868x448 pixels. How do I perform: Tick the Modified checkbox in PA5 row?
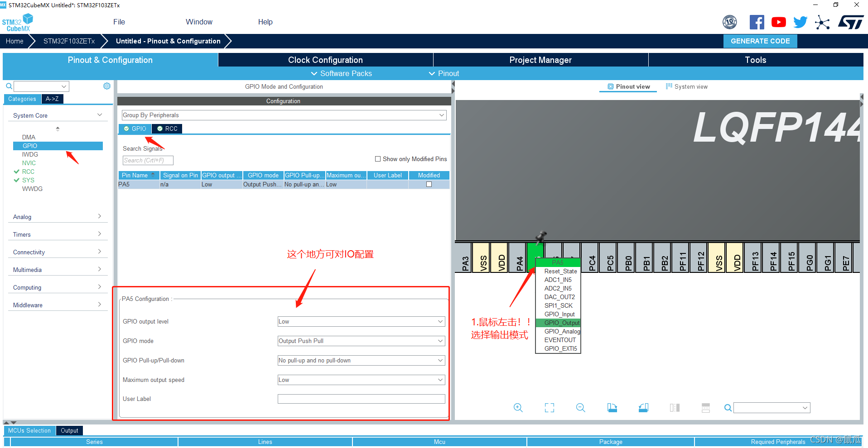pos(429,184)
